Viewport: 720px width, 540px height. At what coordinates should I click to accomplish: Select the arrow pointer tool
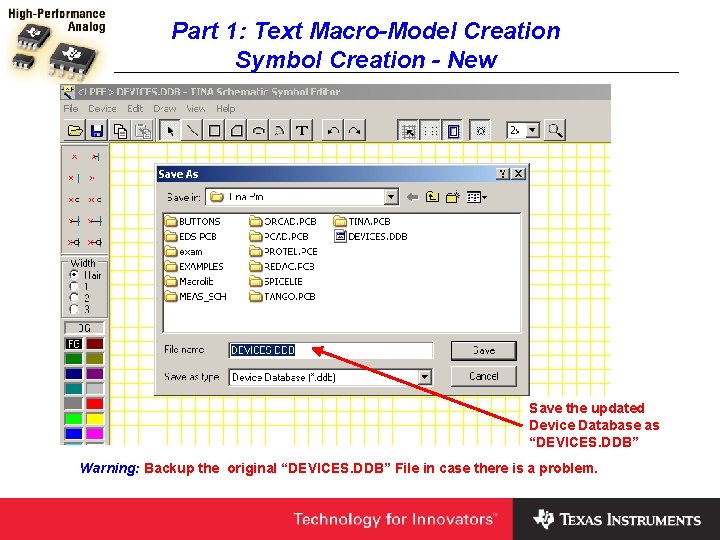pyautogui.click(x=169, y=131)
